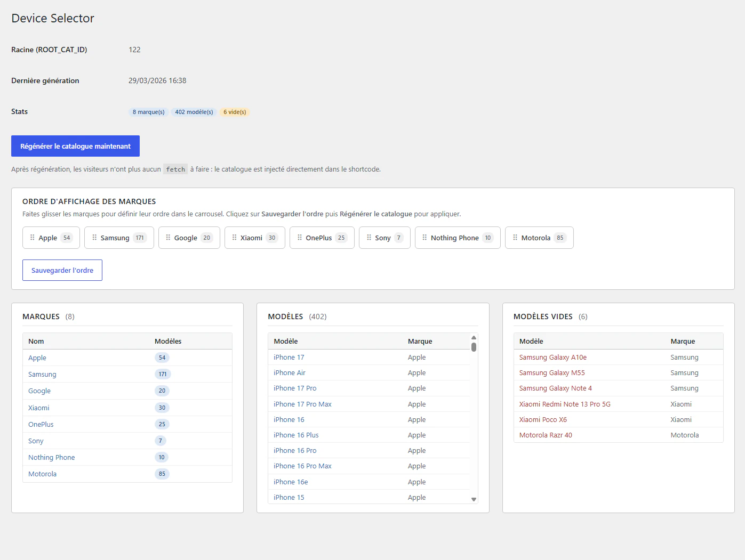745x560 pixels.
Task: Open the Sony link in the Marques table
Action: (x=36, y=441)
